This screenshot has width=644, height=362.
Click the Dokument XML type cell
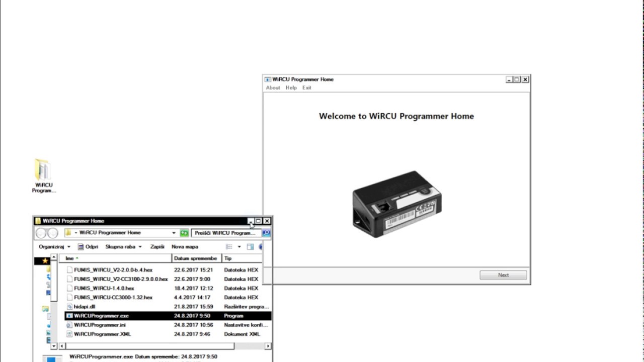pyautogui.click(x=242, y=334)
